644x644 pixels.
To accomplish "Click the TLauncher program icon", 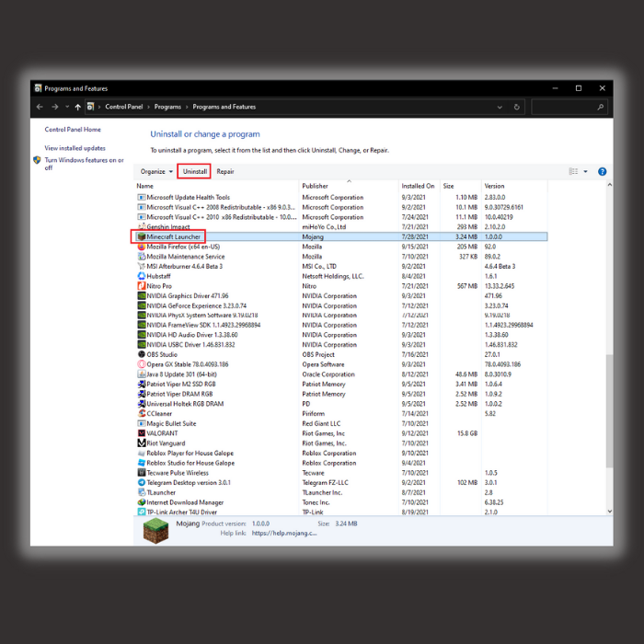I will (142, 492).
